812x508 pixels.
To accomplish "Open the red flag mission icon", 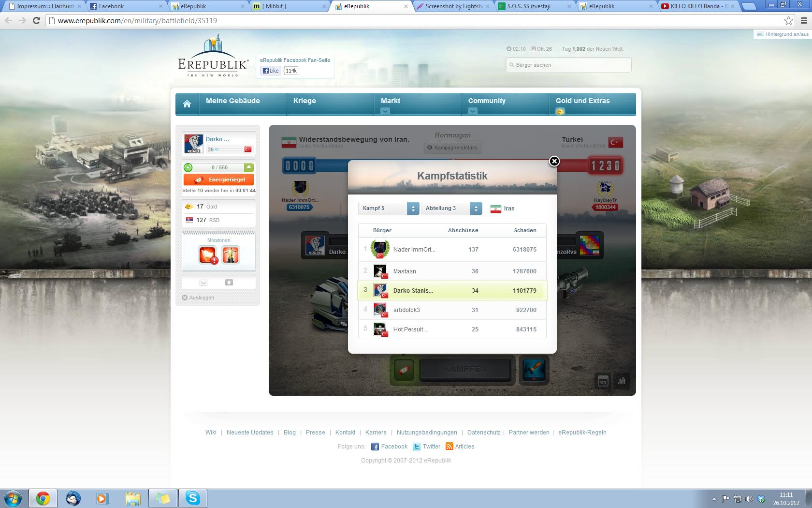I will (x=208, y=254).
